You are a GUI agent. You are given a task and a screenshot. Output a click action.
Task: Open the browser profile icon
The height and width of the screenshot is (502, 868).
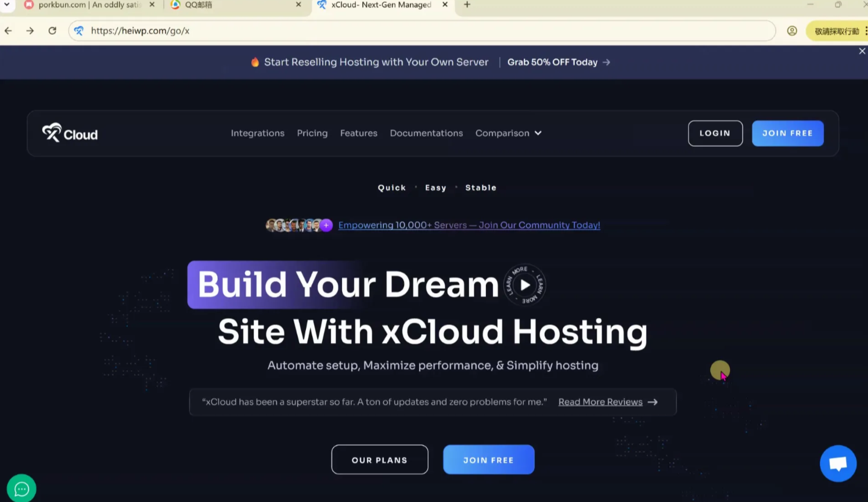tap(792, 31)
